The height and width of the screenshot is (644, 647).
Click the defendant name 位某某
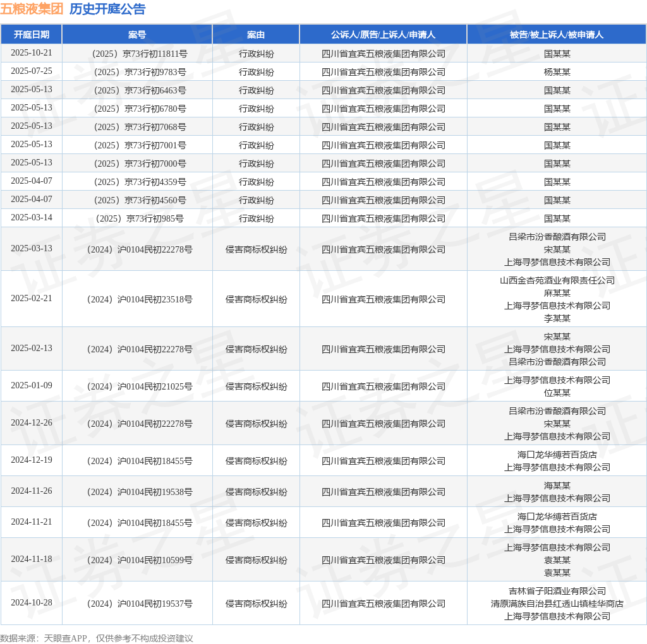coord(557,393)
